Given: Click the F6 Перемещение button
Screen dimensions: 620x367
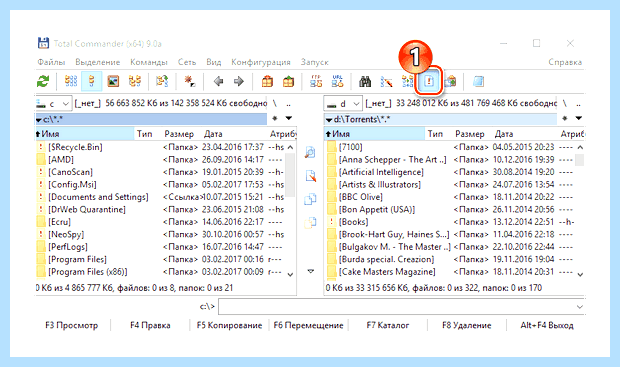Looking at the screenshot, I should (308, 325).
